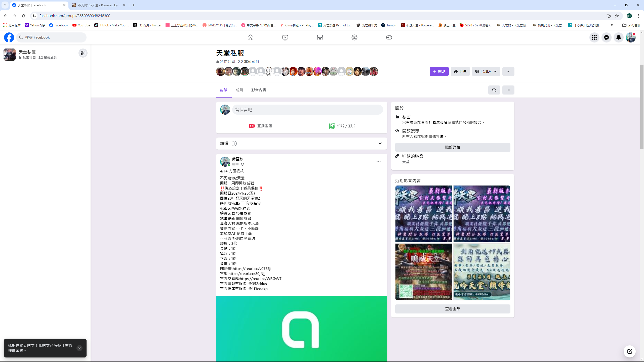This screenshot has height=362, width=644.
Task: Open the group's three-dot more options button
Action: pos(508,90)
